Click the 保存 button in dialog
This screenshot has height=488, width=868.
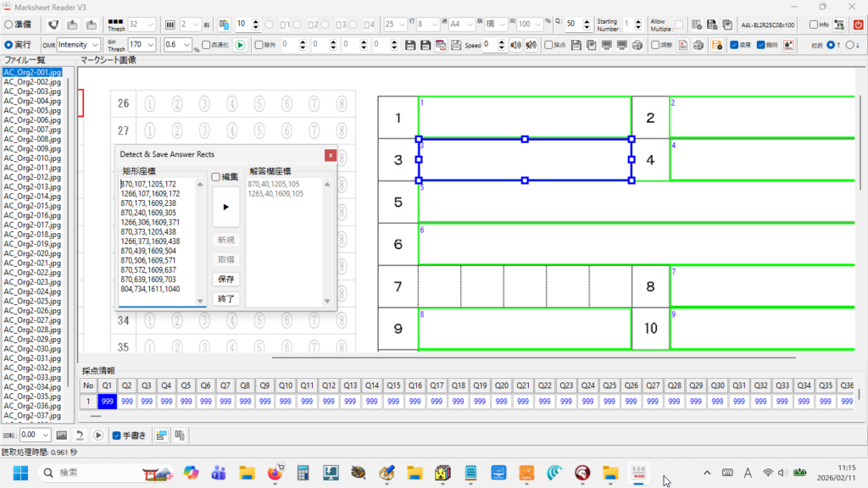point(226,280)
